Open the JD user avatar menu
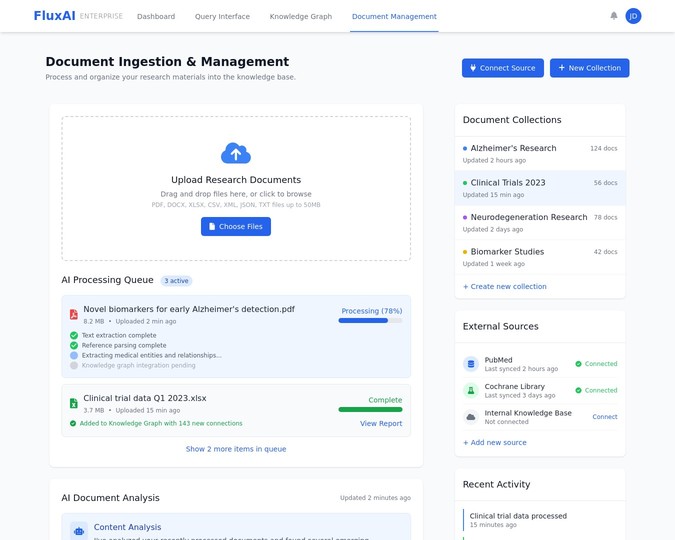This screenshot has width=675, height=540. (633, 16)
